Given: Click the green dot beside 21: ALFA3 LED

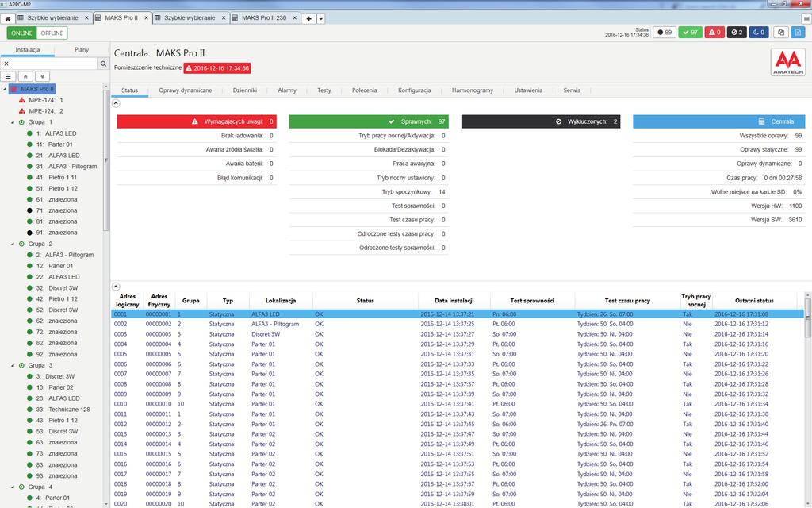Looking at the screenshot, I should pyautogui.click(x=29, y=156).
